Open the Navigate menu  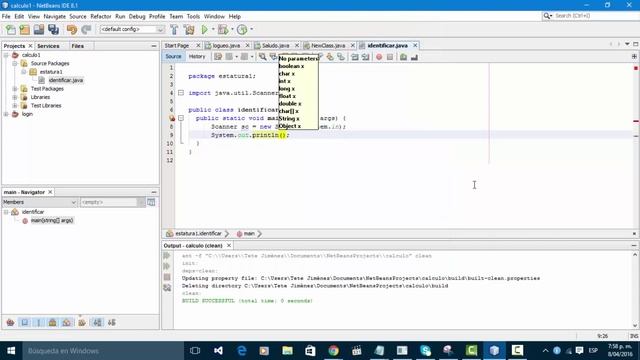(x=55, y=16)
